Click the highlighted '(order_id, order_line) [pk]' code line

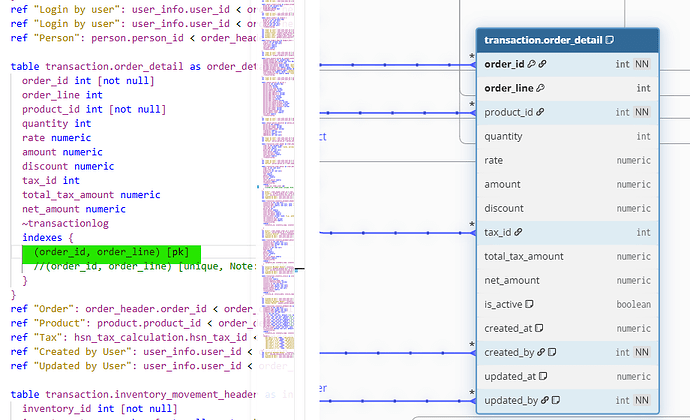[x=112, y=252]
